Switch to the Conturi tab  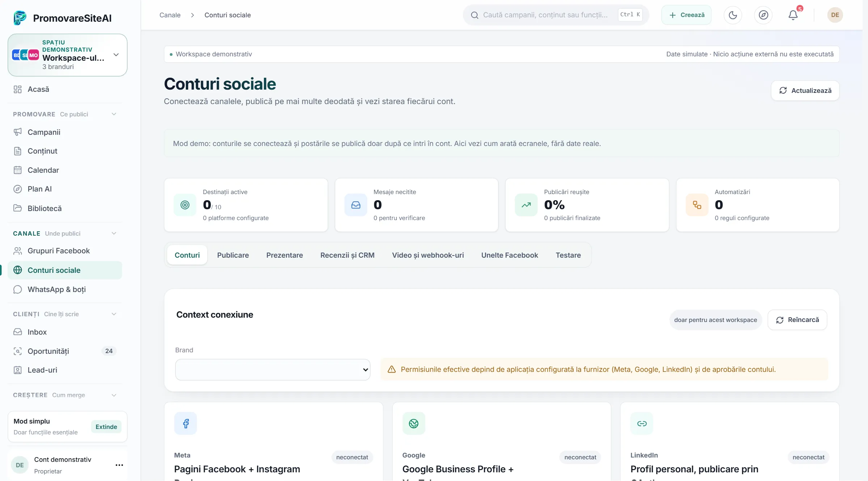point(187,255)
